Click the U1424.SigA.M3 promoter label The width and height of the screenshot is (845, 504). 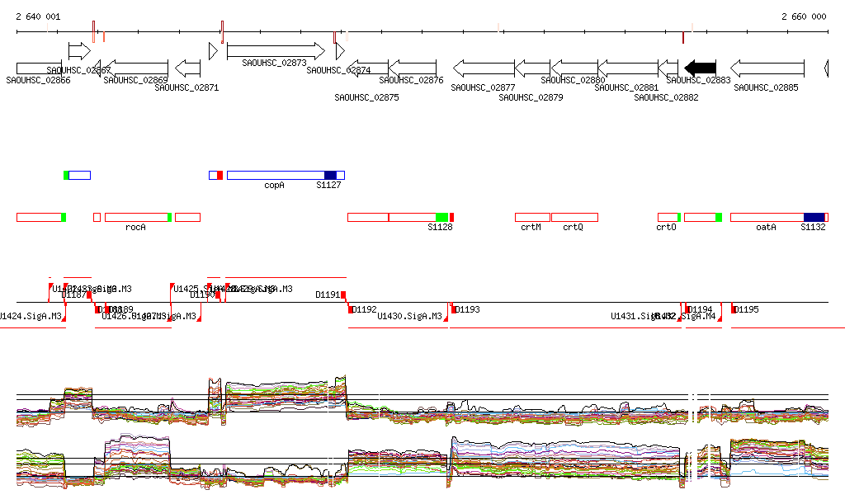click(31, 316)
